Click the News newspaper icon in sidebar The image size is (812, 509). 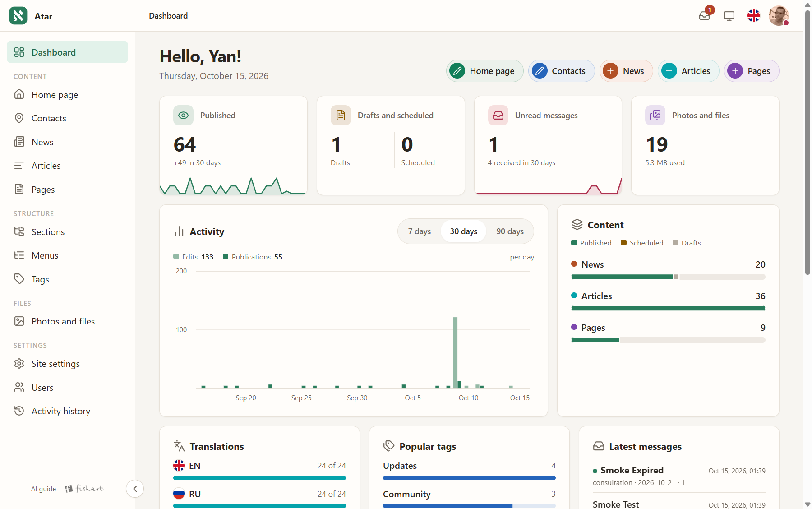pyautogui.click(x=19, y=142)
